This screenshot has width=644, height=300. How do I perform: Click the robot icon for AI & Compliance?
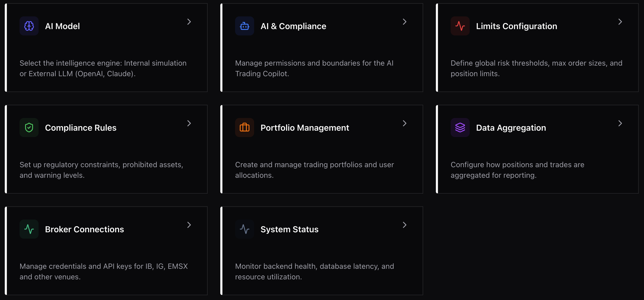tap(245, 26)
